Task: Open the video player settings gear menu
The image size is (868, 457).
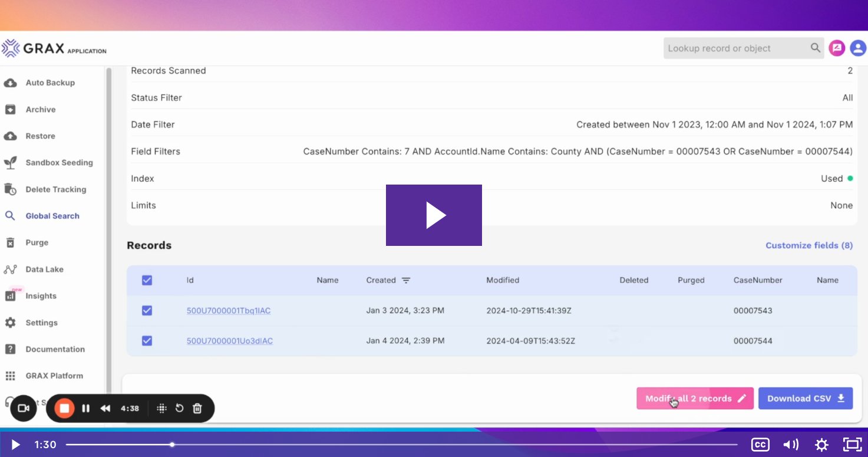Action: pyautogui.click(x=821, y=445)
